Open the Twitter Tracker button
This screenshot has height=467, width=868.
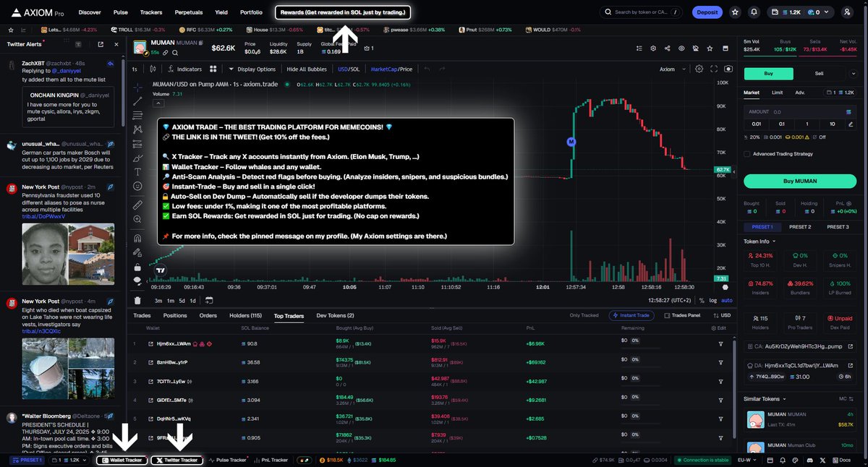pos(177,460)
